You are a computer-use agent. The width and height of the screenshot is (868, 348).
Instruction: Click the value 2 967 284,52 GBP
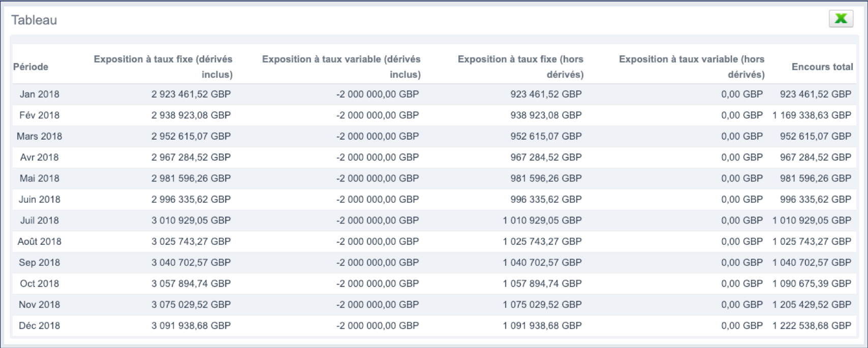coord(191,157)
